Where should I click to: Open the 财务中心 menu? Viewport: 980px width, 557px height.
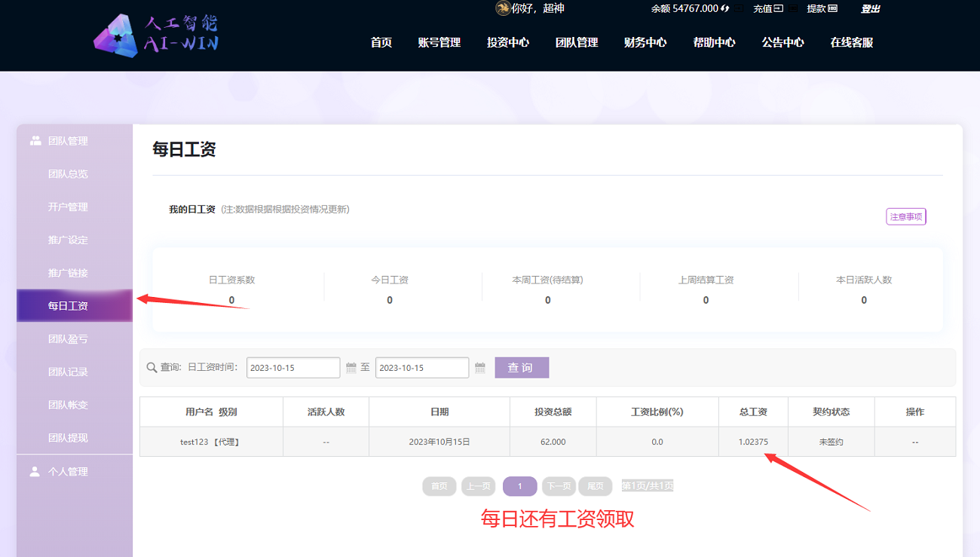point(645,43)
